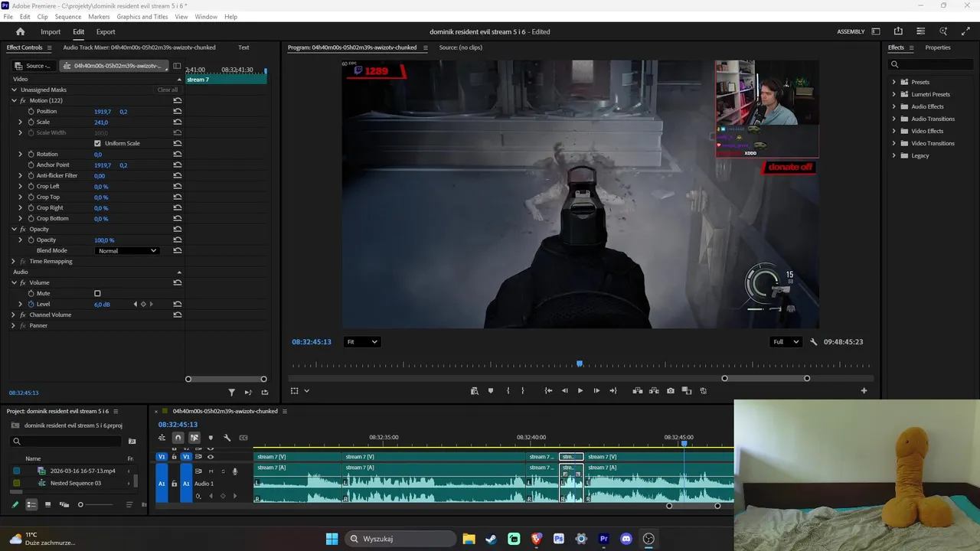Enable voice-over record on Audio 1
980x551 pixels.
tap(234, 471)
